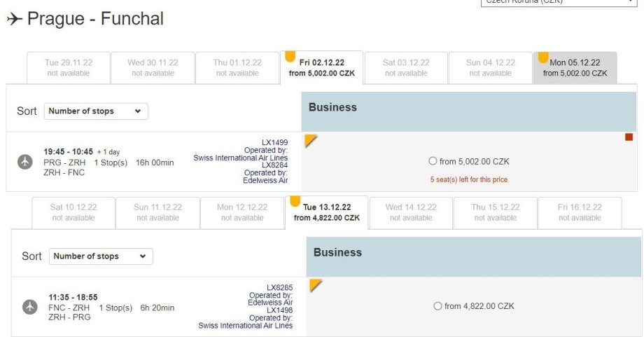Click the red square indicator in the outbound fare cell
The image size is (644, 337).
point(629,137)
